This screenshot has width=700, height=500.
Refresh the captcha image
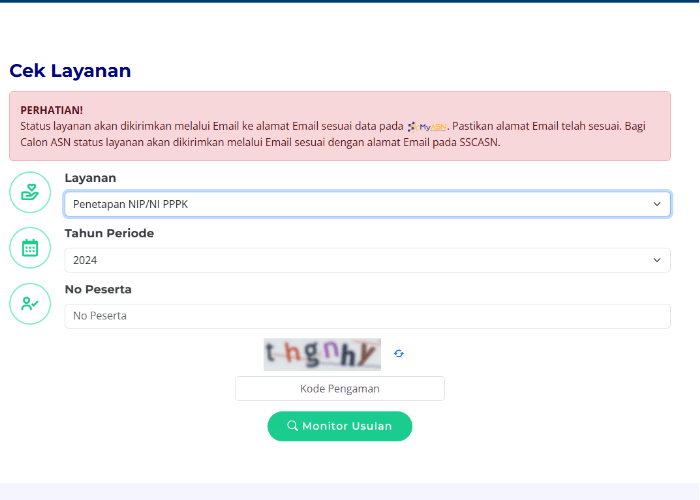click(399, 354)
